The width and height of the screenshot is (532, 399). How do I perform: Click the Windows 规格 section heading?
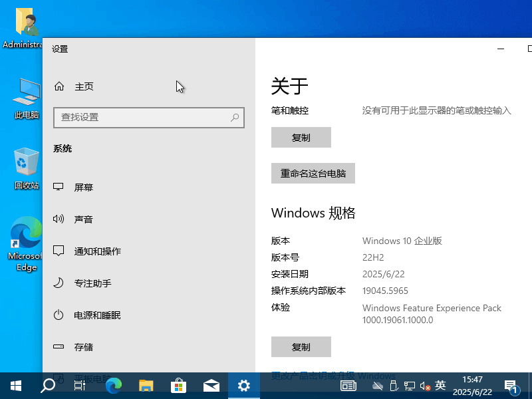[313, 213]
